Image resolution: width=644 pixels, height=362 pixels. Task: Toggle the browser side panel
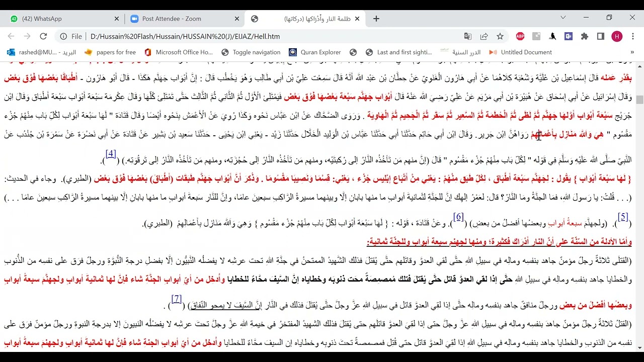(601, 36)
